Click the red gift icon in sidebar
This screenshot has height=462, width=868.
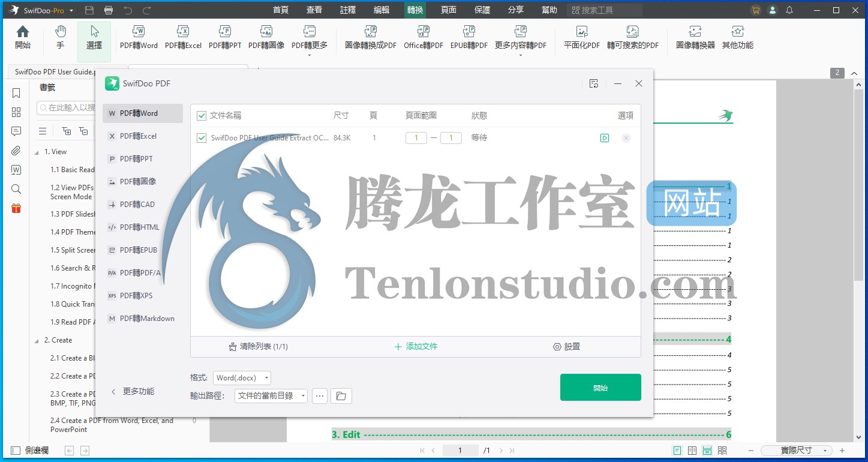point(16,208)
